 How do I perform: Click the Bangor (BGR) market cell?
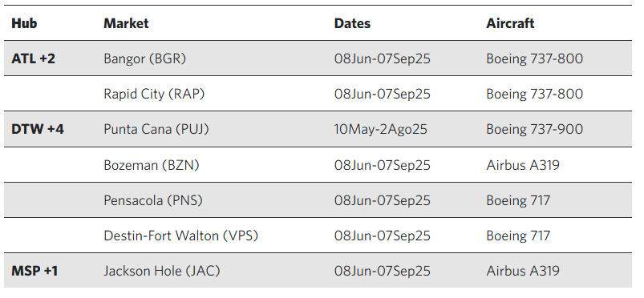[145, 58]
